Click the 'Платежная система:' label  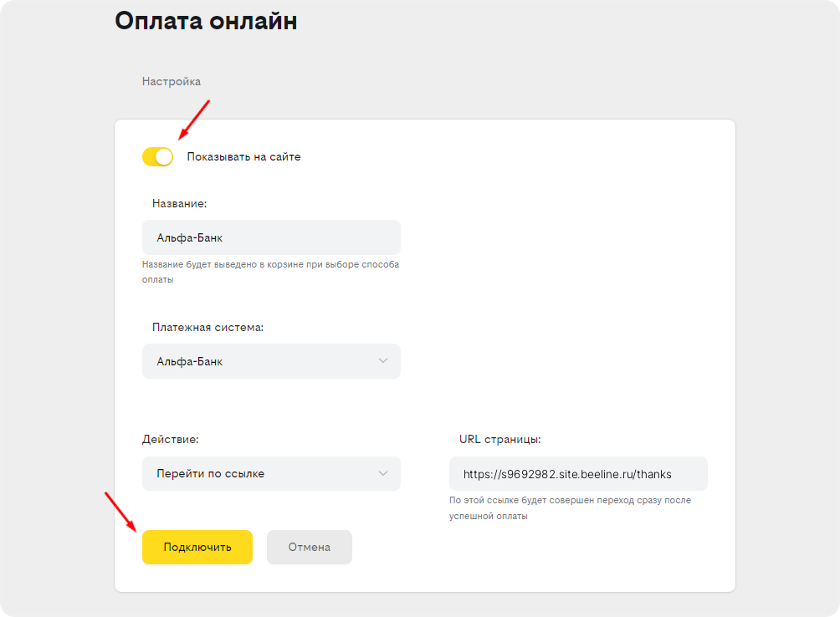point(207,327)
